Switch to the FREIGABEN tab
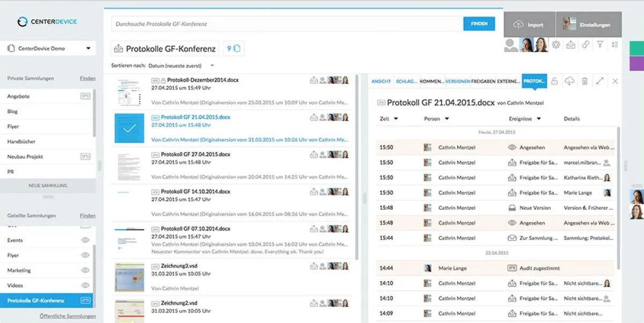This screenshot has height=323, width=644. [484, 81]
